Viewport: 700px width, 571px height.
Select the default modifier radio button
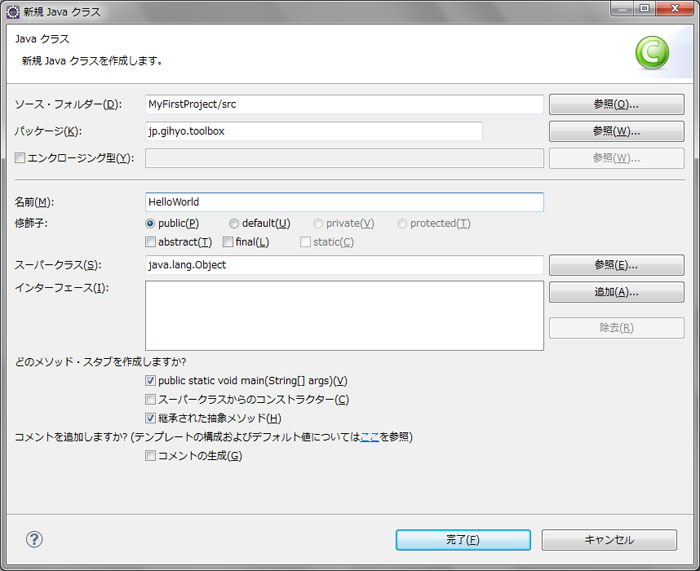(234, 223)
